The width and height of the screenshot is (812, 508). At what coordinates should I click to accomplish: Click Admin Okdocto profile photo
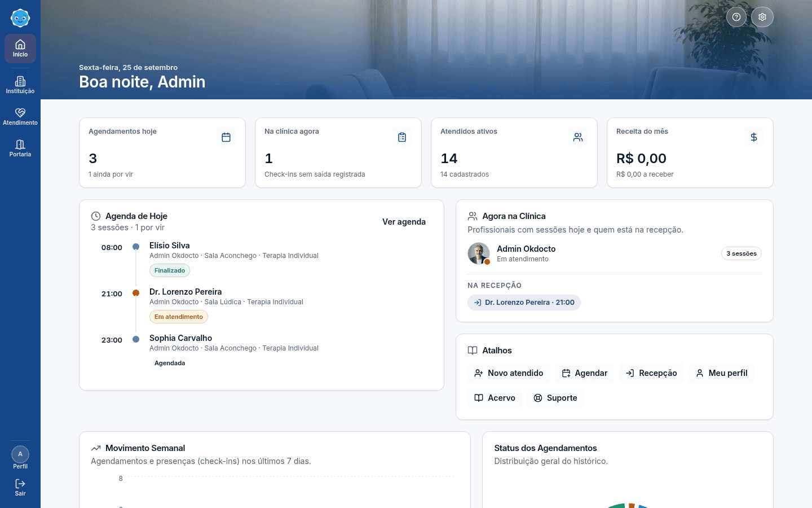point(479,253)
